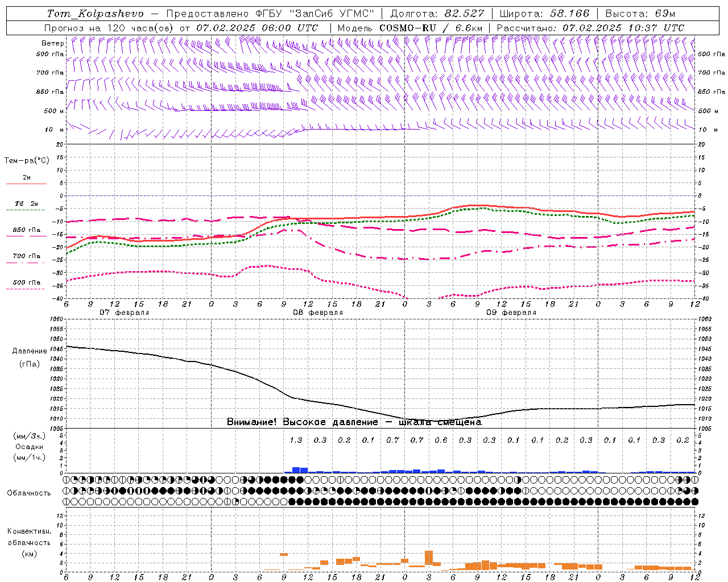Click the 2м temperature legend line sample
The image size is (728, 582).
(x=26, y=184)
